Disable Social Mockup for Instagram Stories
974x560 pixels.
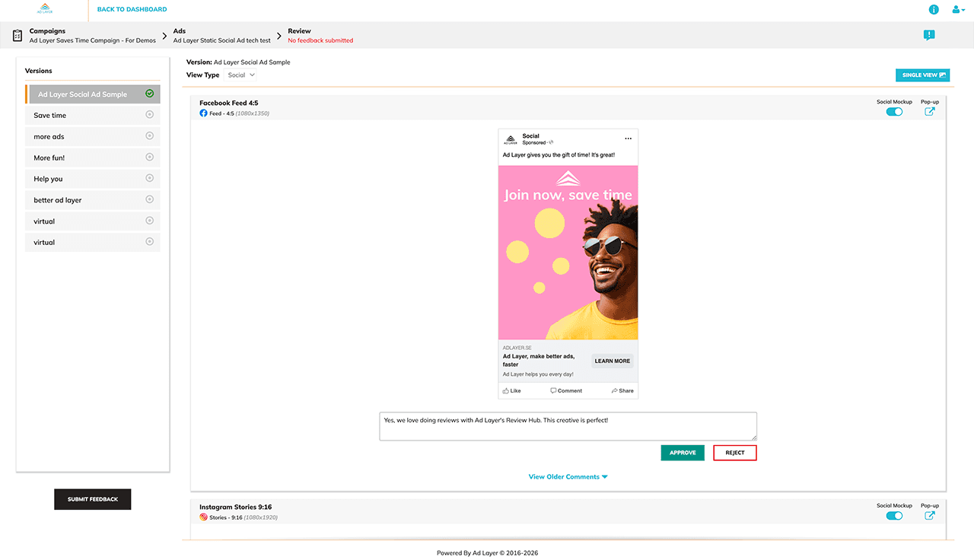(x=894, y=515)
